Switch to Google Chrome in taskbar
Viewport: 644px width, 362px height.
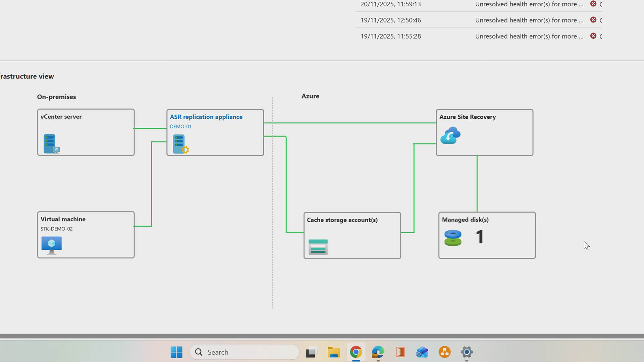356,352
